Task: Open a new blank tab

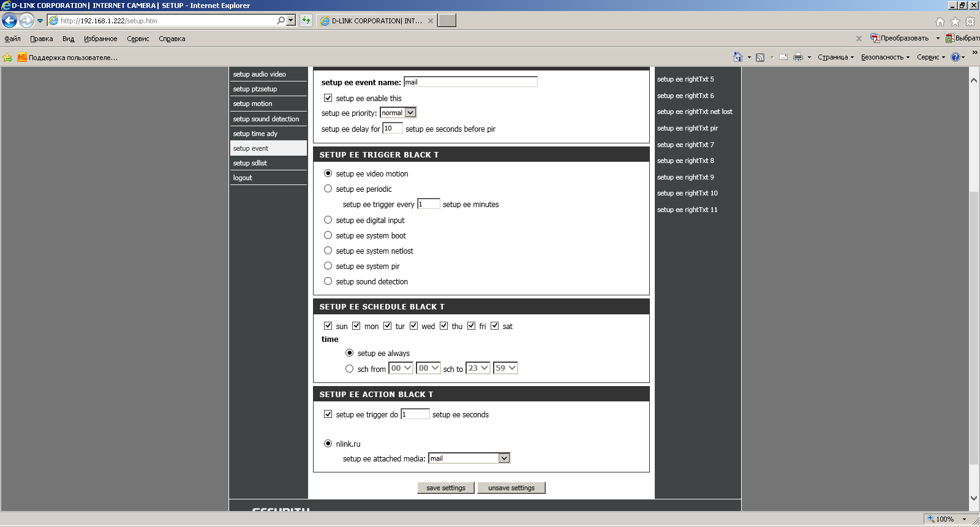Action: [x=447, y=21]
